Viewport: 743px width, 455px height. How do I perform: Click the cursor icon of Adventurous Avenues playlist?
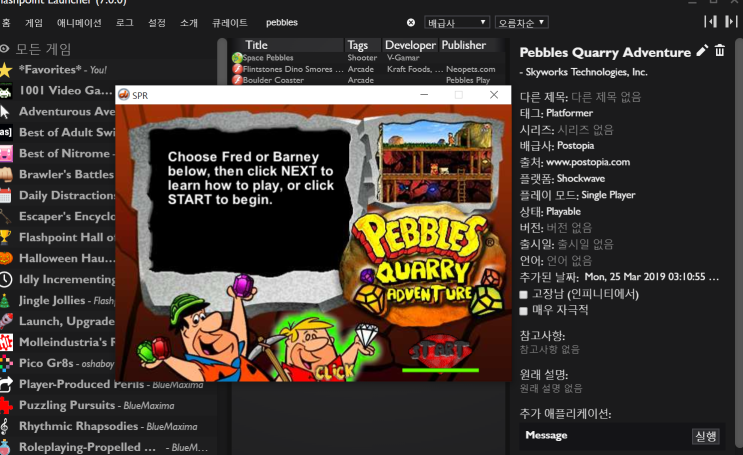5,112
